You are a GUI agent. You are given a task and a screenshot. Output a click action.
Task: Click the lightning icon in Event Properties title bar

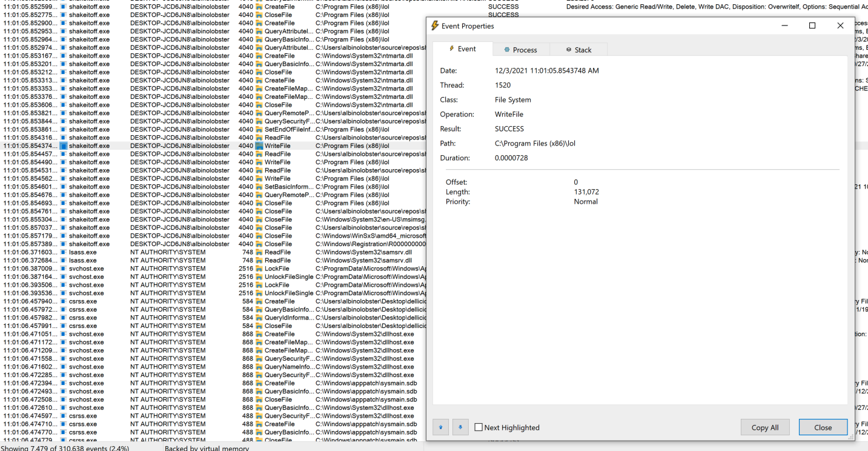tap(435, 26)
